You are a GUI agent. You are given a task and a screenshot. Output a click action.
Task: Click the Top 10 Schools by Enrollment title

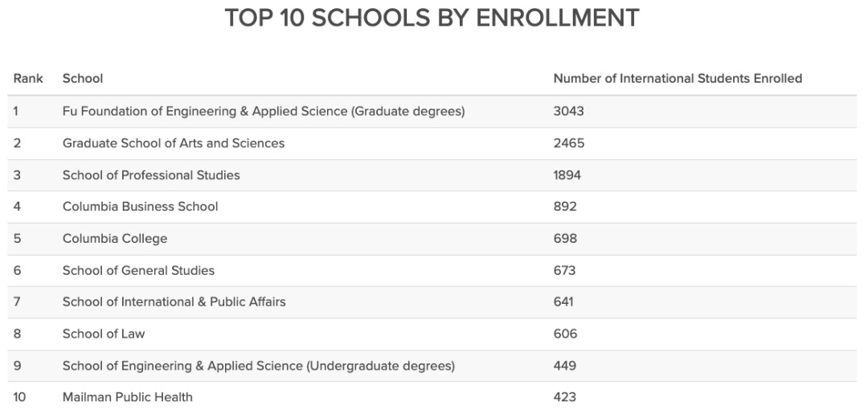coord(432,18)
